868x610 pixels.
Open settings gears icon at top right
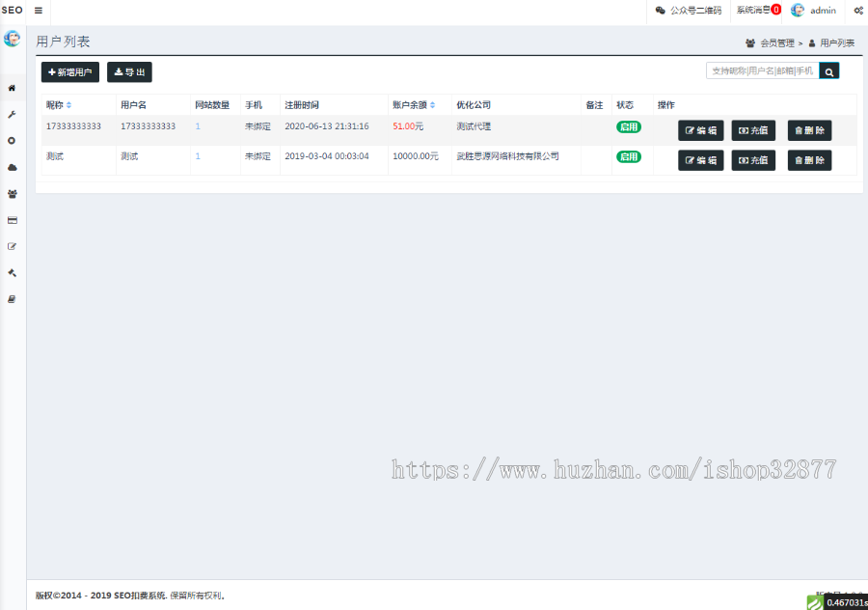(x=858, y=11)
